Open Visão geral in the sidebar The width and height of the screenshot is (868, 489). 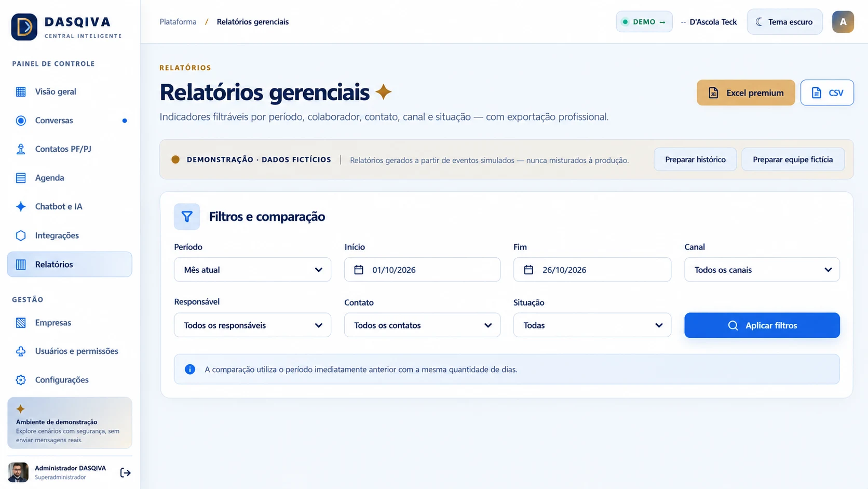[70, 92]
